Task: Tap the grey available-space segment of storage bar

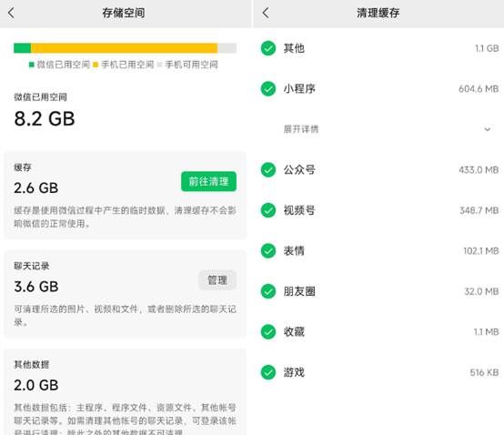Action: coord(227,48)
